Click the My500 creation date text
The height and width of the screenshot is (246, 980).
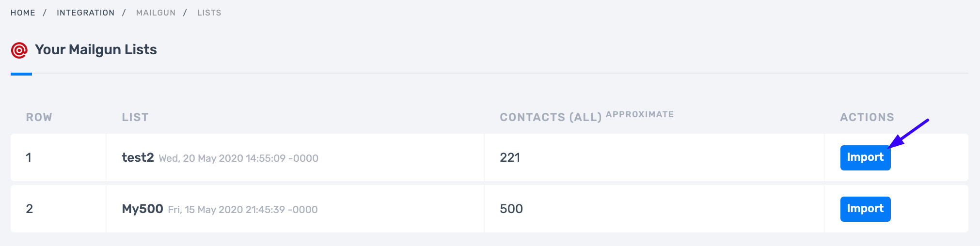click(x=243, y=210)
